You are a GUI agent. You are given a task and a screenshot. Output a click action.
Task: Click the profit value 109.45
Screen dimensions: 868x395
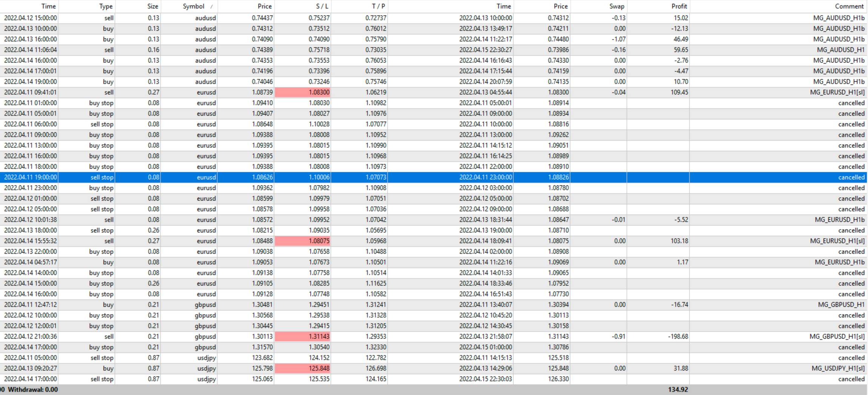point(679,92)
